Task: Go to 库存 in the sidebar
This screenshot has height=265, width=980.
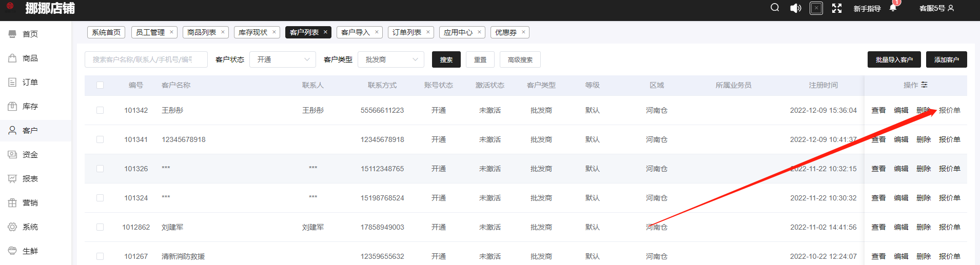Action: pos(30,107)
